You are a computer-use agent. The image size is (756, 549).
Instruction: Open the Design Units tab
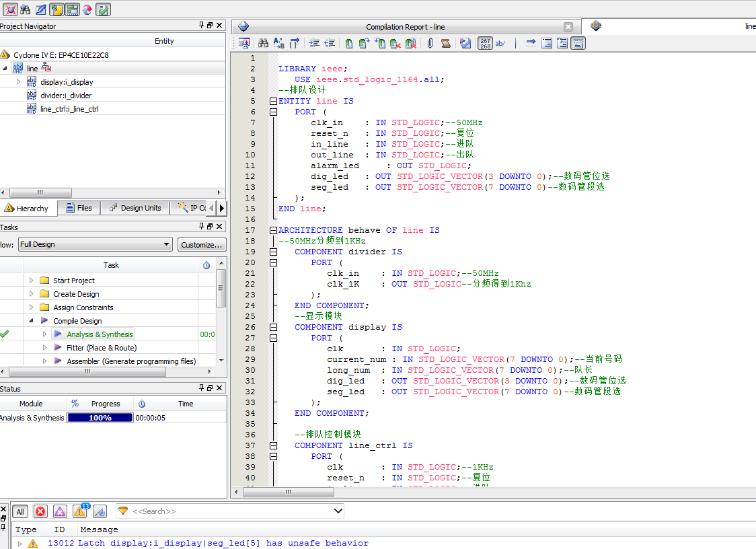[135, 208]
